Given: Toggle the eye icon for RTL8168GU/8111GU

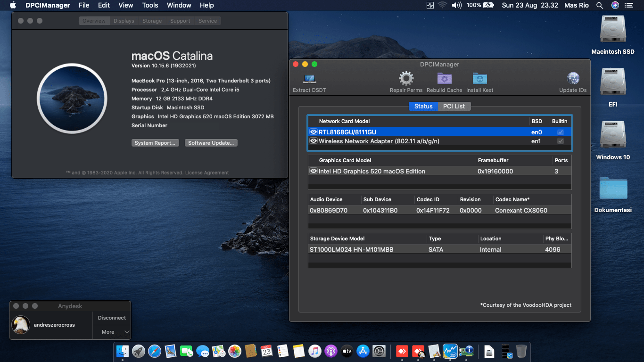Looking at the screenshot, I should [x=313, y=132].
